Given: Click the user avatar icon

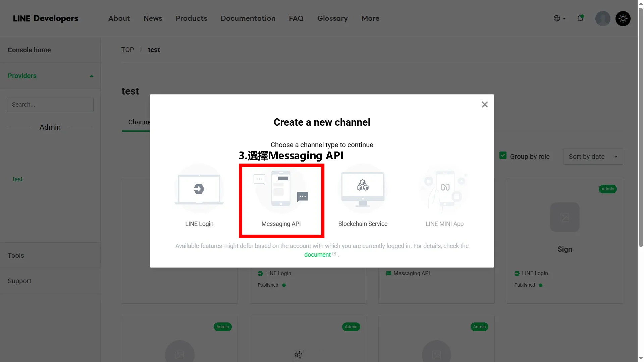Looking at the screenshot, I should coord(602,18).
